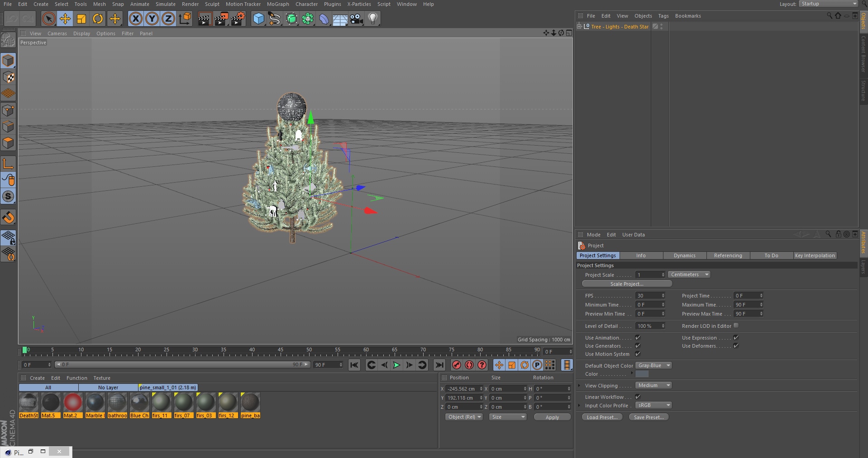Click the Record Active Objects button
868x458 pixels.
pyautogui.click(x=457, y=365)
